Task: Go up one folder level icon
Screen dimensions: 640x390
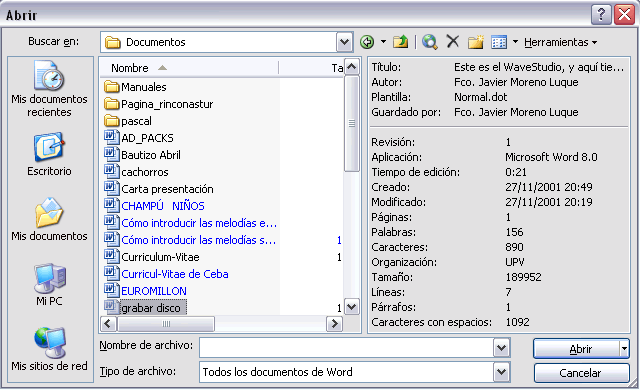Action: click(x=401, y=42)
